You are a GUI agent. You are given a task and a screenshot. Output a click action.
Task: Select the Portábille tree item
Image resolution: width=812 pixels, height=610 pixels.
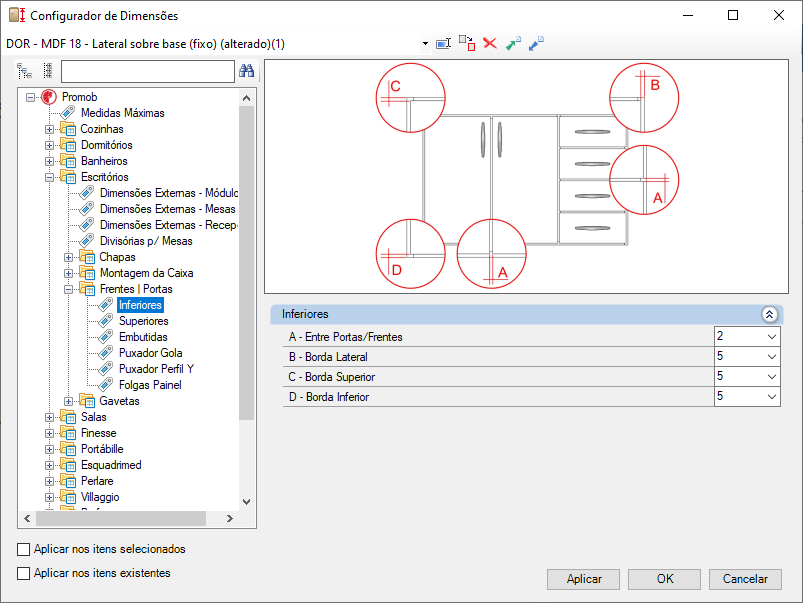[102, 449]
